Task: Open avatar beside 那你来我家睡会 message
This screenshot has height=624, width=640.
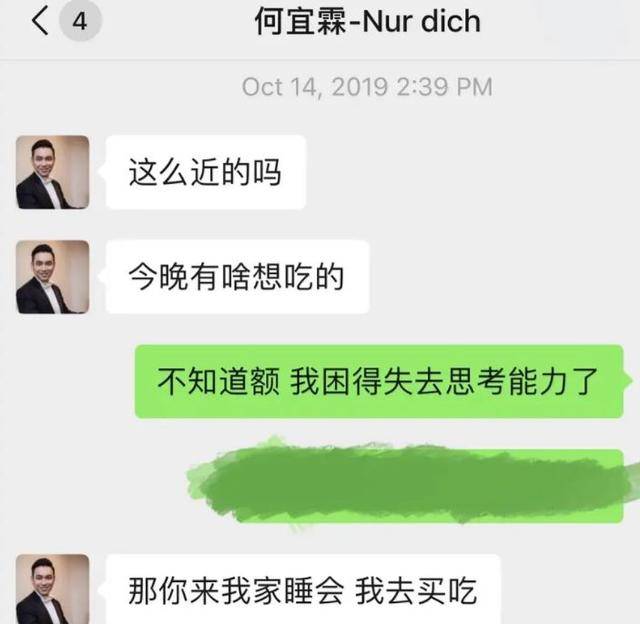Action: (x=53, y=589)
